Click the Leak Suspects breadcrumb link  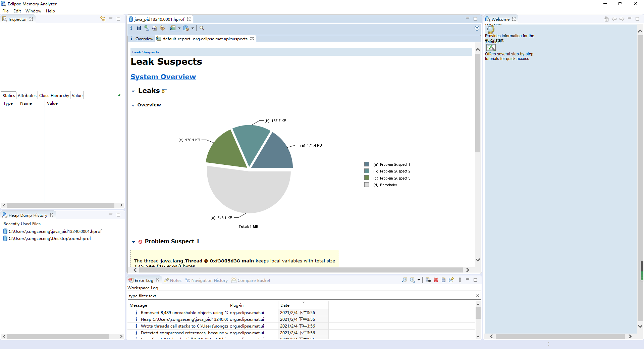tap(146, 52)
